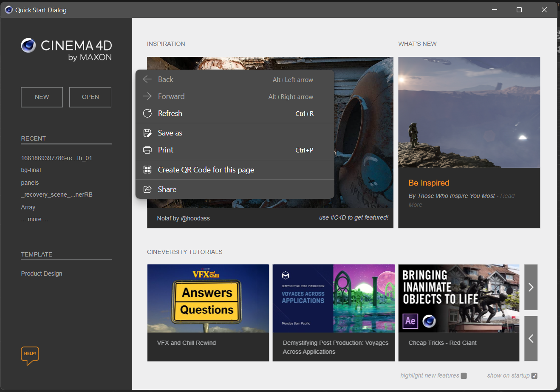Select Print in the context menu
The image size is (560, 392).
pyautogui.click(x=235, y=150)
